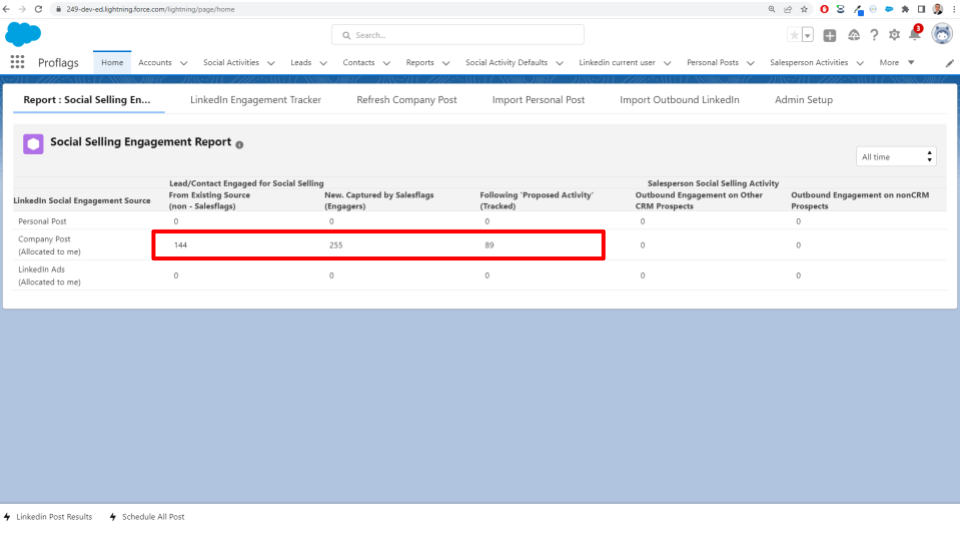Click the browser back arrow
The width and height of the screenshot is (960, 540).
[7, 9]
